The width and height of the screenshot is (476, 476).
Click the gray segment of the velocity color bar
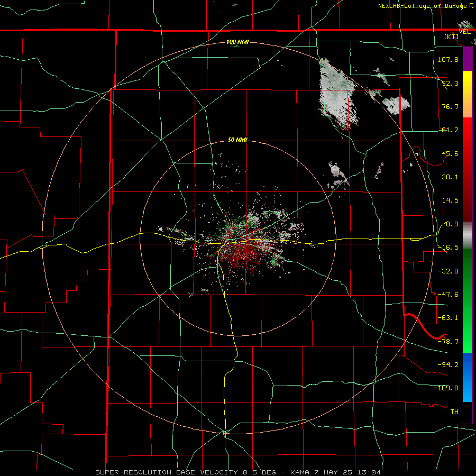click(467, 235)
